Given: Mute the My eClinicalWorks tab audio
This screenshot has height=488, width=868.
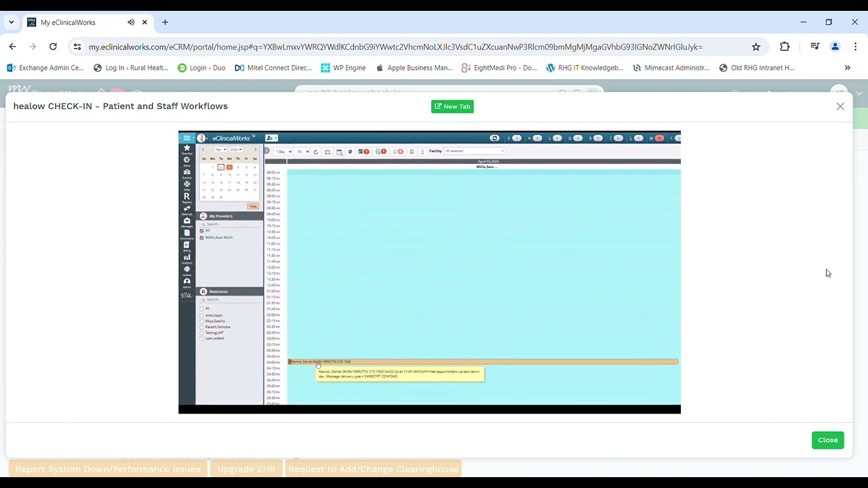Looking at the screenshot, I should tap(131, 22).
